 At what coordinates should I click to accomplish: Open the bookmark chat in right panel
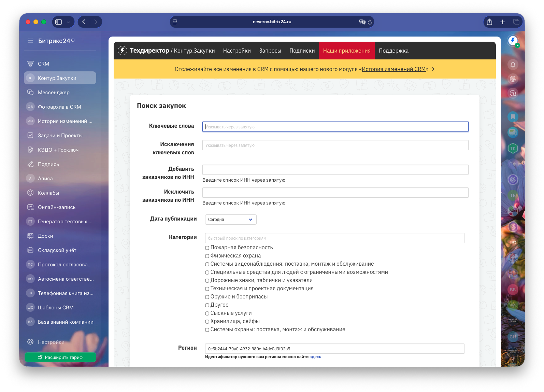click(513, 117)
